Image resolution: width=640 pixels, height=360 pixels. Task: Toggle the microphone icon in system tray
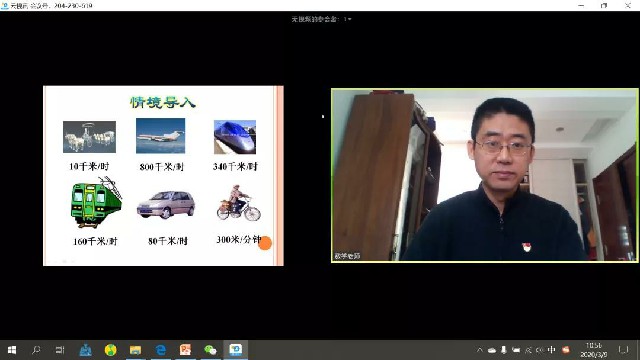pyautogui.click(x=504, y=350)
